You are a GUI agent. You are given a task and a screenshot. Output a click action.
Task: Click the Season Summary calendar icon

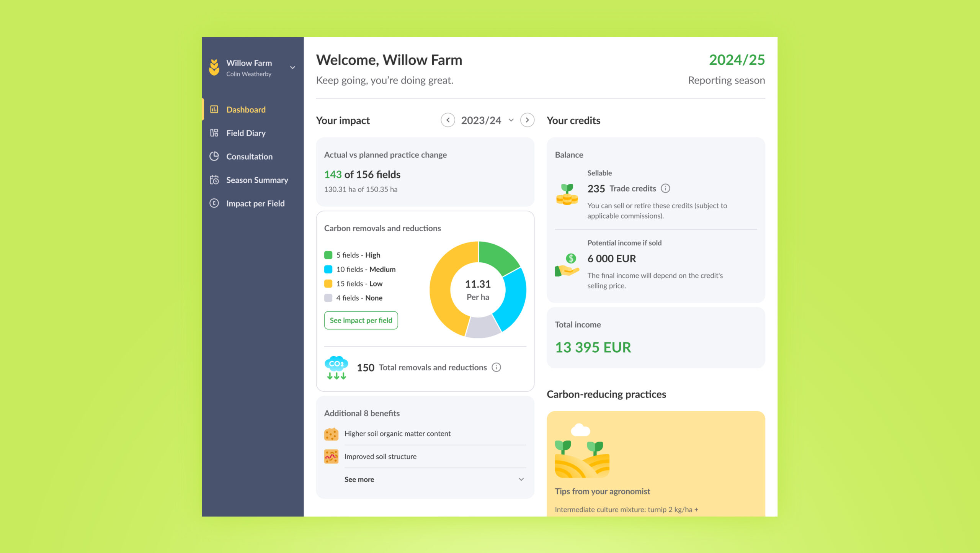[214, 180]
